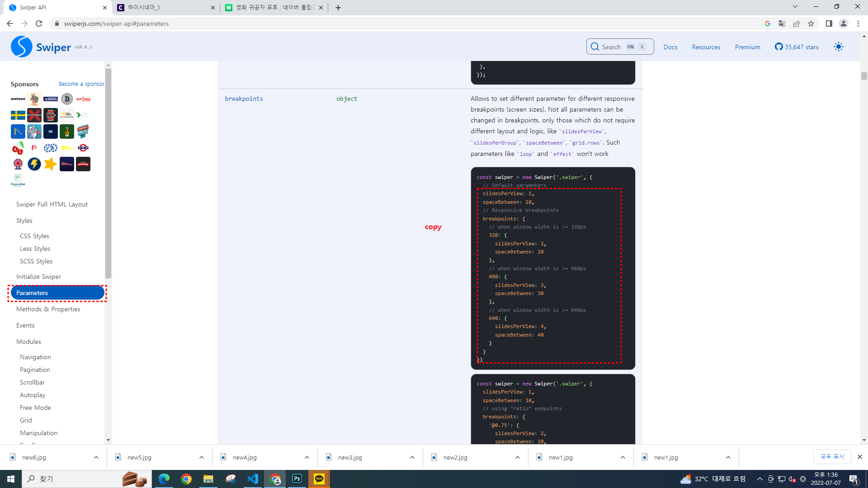Select Methods & Properties in sidebar

48,309
